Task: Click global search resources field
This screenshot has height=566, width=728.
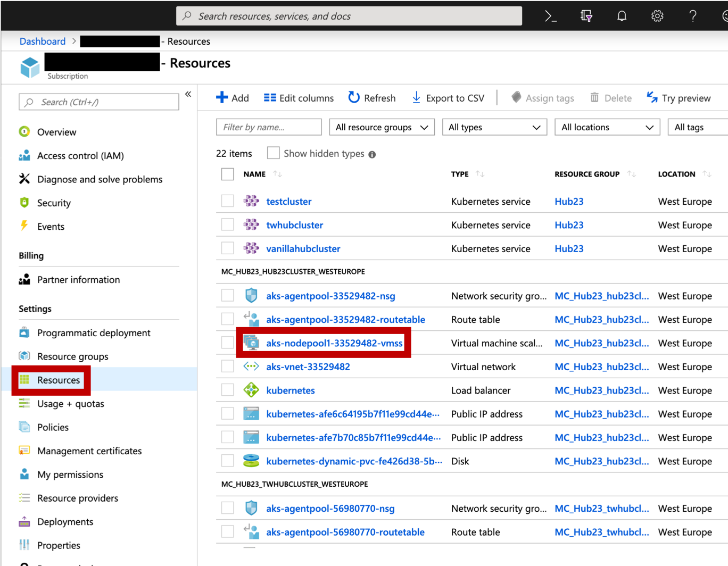Action: [x=349, y=16]
